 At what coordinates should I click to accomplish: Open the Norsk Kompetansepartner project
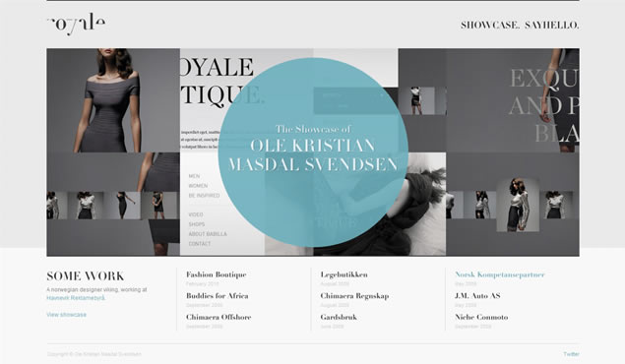click(x=499, y=274)
